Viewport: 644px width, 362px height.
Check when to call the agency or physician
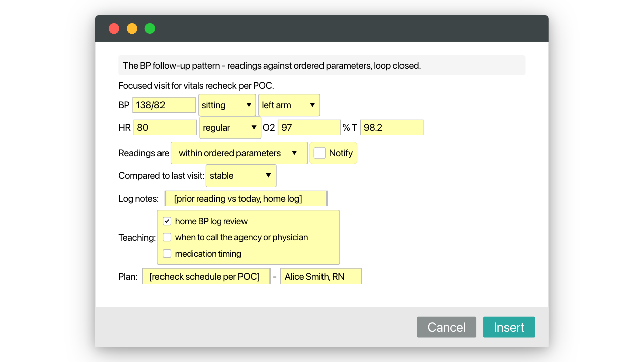pos(167,237)
